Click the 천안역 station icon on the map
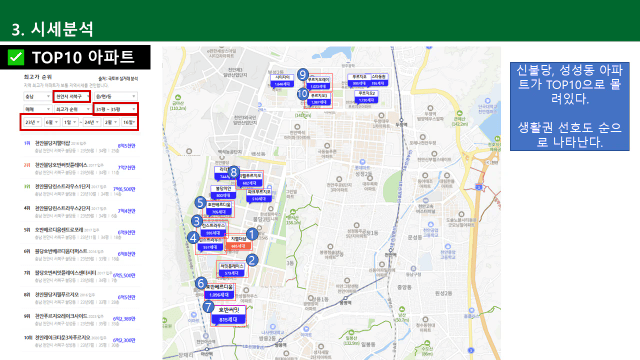 (x=390, y=250)
